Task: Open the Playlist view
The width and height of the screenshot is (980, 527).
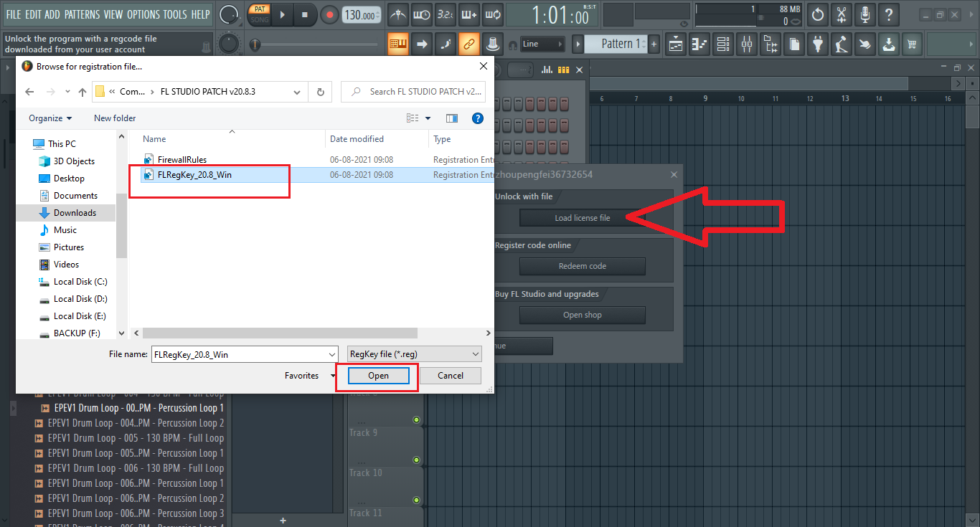Action: tap(676, 44)
